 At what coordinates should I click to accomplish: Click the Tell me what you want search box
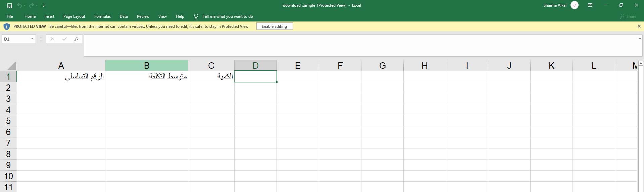228,16
